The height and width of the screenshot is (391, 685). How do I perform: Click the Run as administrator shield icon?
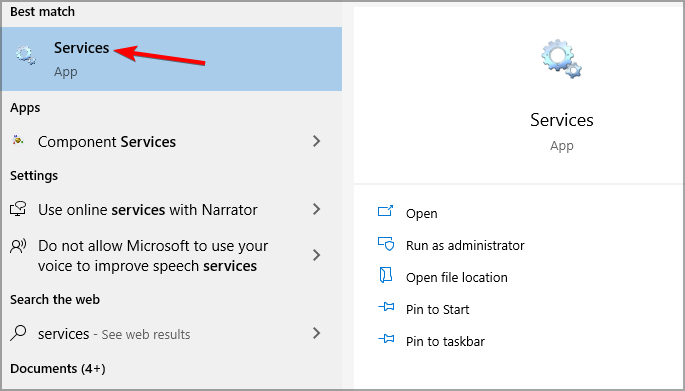pyautogui.click(x=386, y=244)
